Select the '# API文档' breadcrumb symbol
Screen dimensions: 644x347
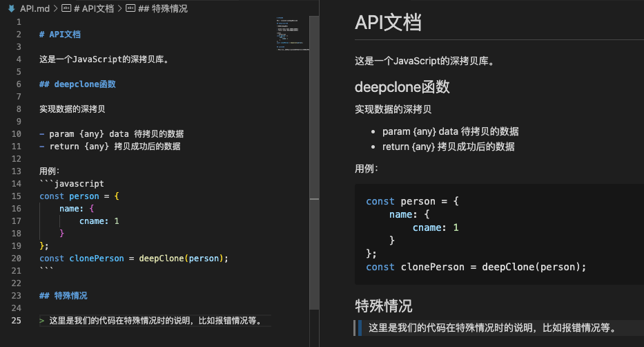coord(94,8)
